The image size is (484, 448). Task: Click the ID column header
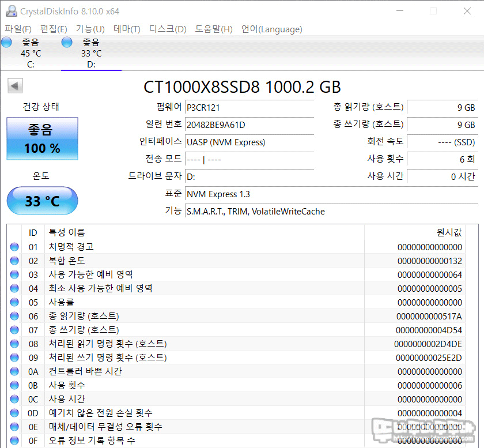[33, 232]
